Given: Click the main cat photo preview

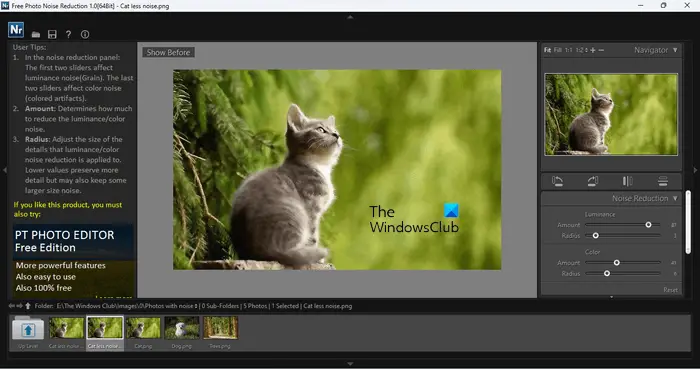Looking at the screenshot, I should click(337, 170).
